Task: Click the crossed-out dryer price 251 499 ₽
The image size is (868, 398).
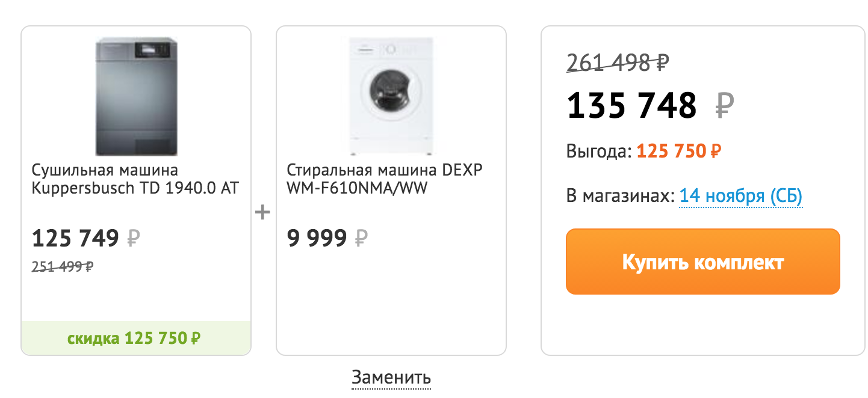Action: 63,266
